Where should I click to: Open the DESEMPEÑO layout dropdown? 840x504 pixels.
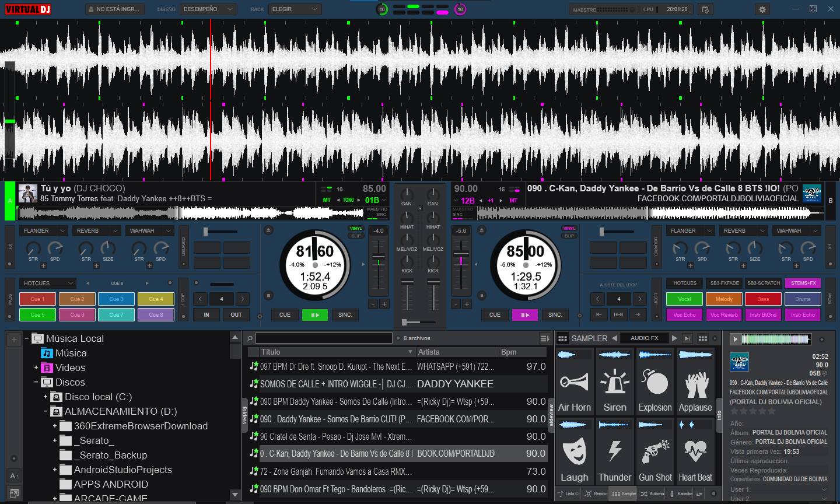click(207, 9)
